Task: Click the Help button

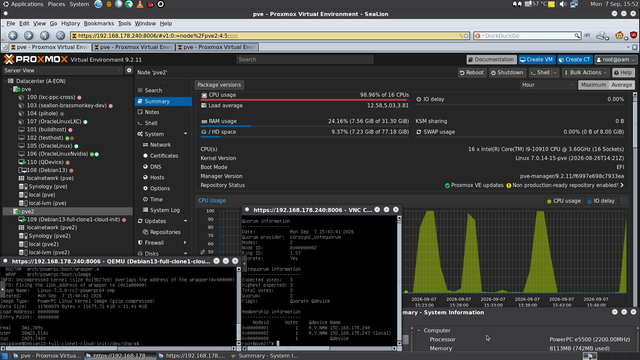Action: click(x=623, y=73)
